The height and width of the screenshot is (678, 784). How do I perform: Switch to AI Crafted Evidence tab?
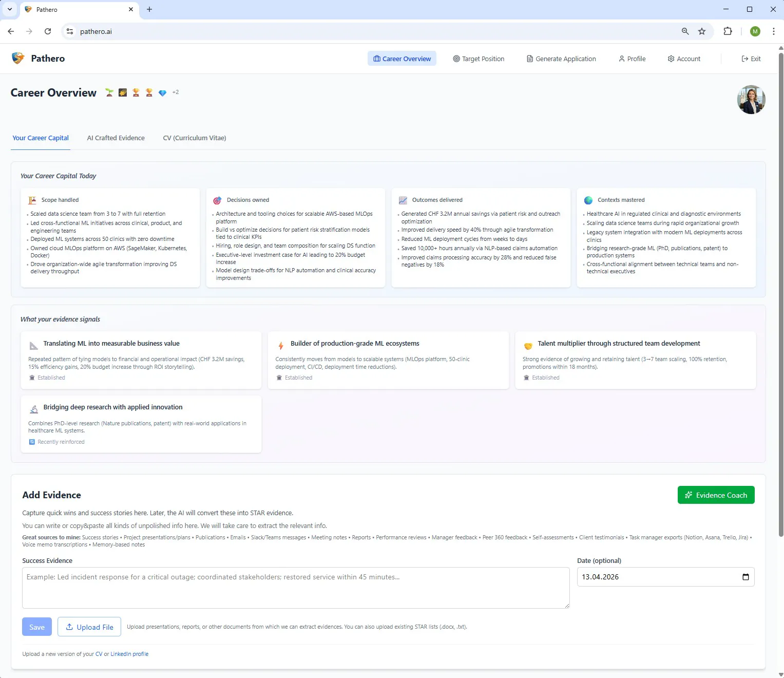point(116,138)
